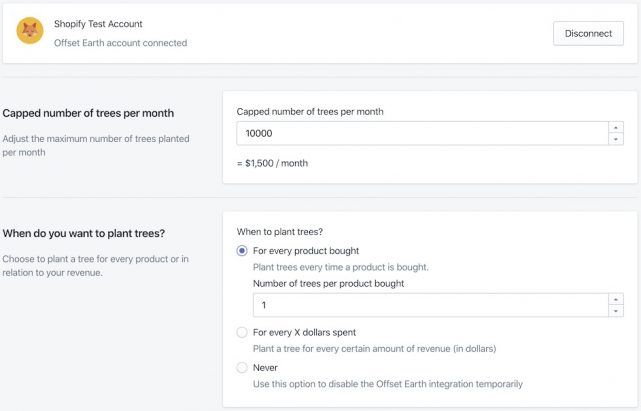The width and height of the screenshot is (641, 411).
Task: Enable the 'Never' radio option
Action: [x=242, y=367]
